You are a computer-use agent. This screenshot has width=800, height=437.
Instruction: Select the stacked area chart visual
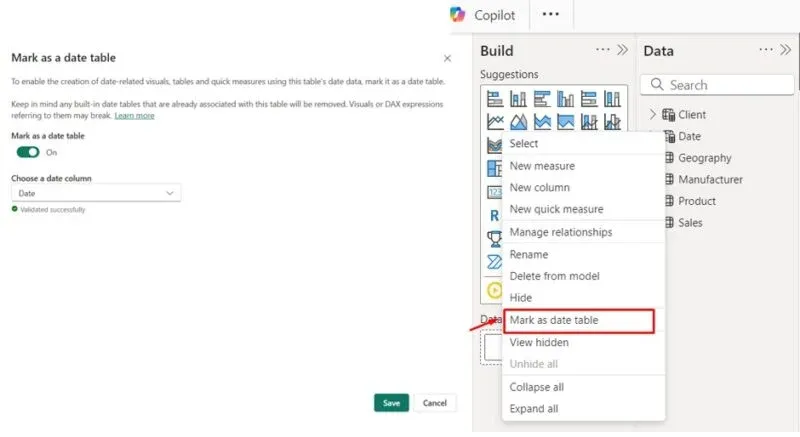542,122
